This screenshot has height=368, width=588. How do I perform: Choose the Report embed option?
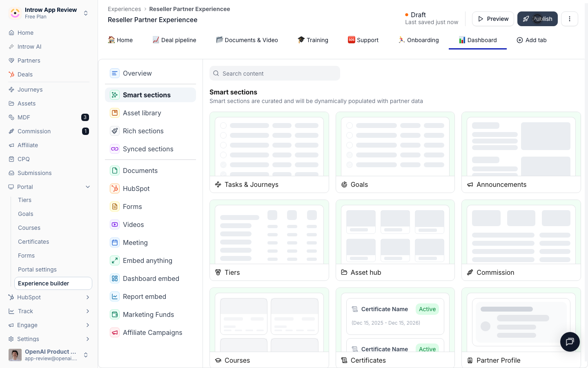(150, 296)
